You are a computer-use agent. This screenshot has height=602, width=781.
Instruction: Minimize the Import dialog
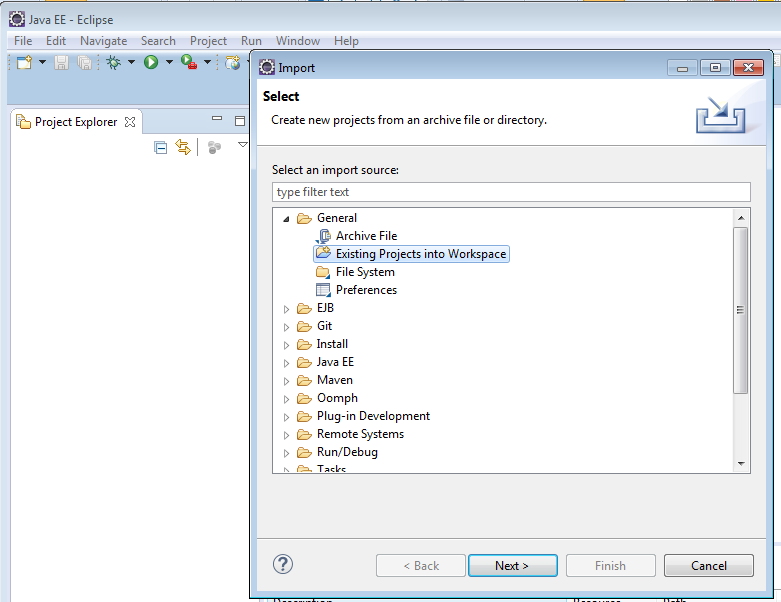(x=682, y=68)
